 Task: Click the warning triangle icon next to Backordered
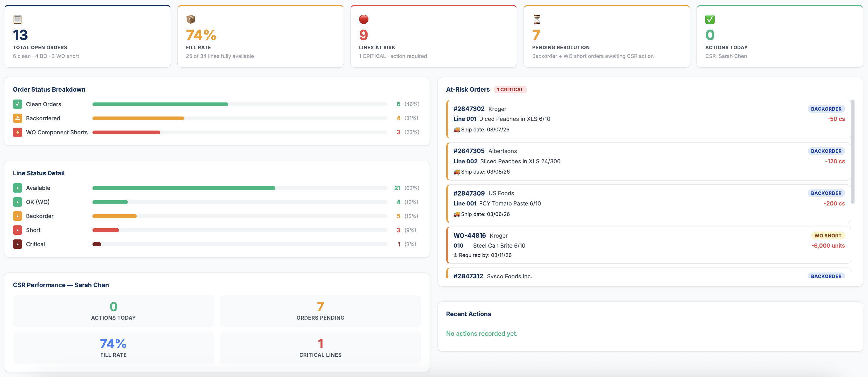[17, 118]
